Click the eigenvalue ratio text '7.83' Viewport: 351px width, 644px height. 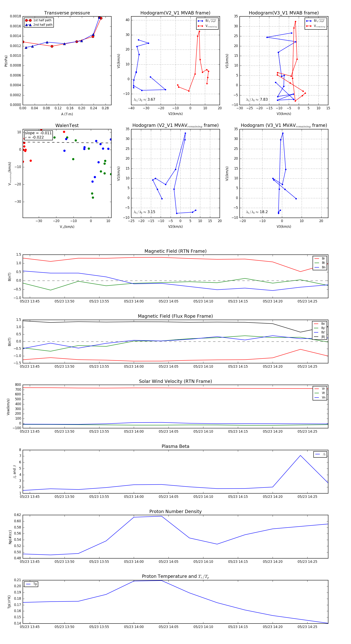pos(264,100)
